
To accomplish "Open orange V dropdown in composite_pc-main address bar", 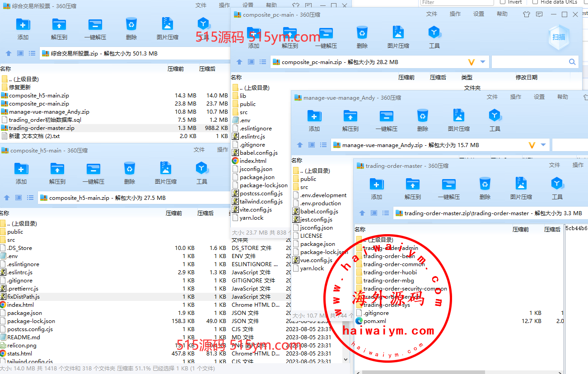I will click(471, 62).
